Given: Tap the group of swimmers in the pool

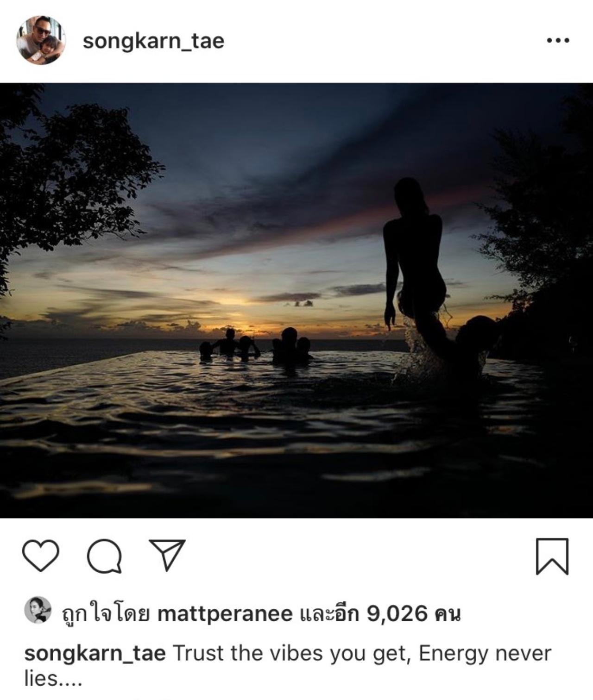Looking at the screenshot, I should pyautogui.click(x=256, y=345).
